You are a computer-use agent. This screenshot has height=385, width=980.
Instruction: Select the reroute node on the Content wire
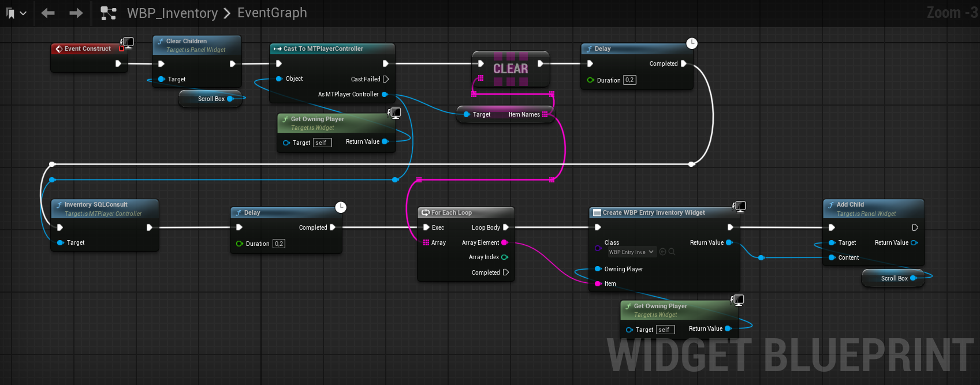point(761,257)
